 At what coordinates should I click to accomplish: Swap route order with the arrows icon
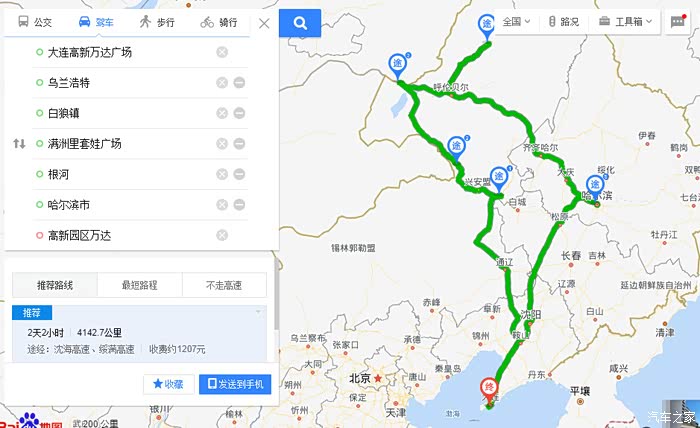pyautogui.click(x=19, y=144)
